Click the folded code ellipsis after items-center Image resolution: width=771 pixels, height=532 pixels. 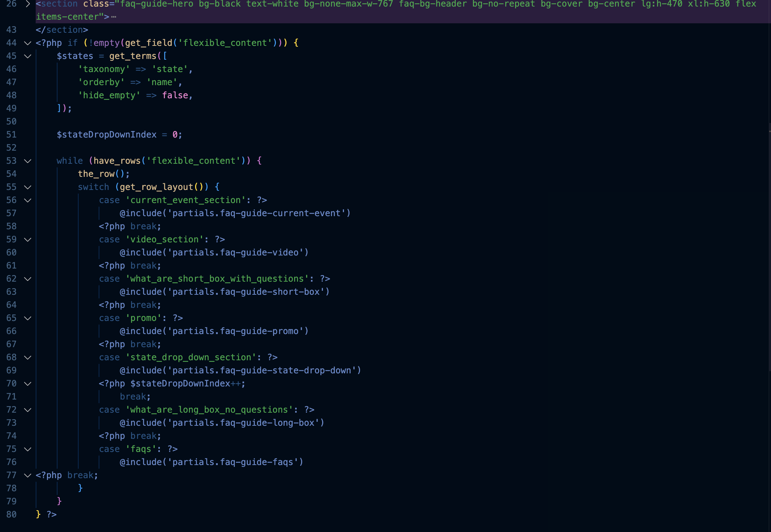114,17
